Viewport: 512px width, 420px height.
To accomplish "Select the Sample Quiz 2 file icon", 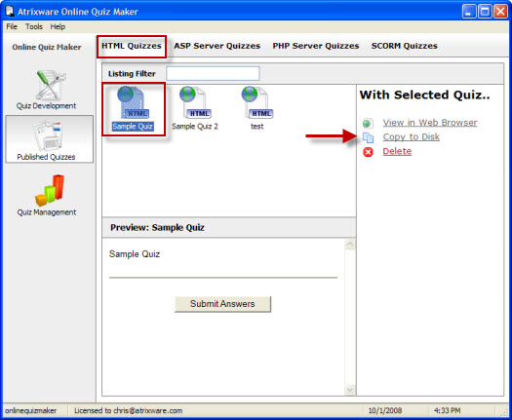I will click(195, 102).
